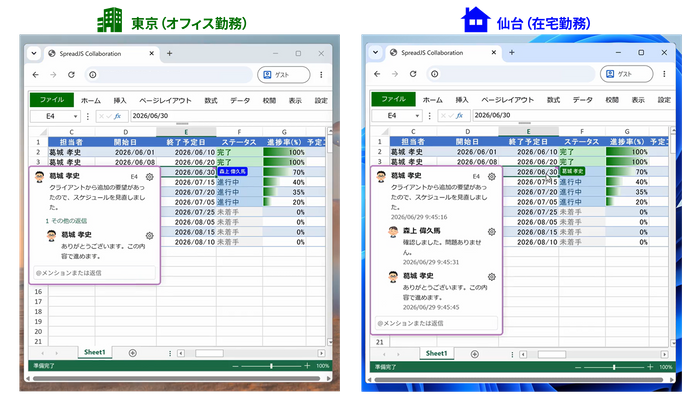The height and width of the screenshot is (394, 700).
Task: Click the formula bar in the Sendai window
Action: point(573,115)
